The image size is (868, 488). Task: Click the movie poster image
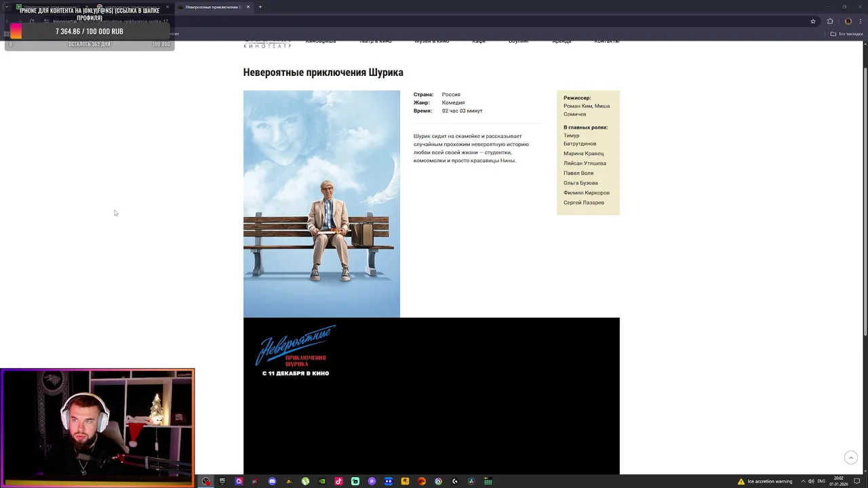(x=321, y=203)
